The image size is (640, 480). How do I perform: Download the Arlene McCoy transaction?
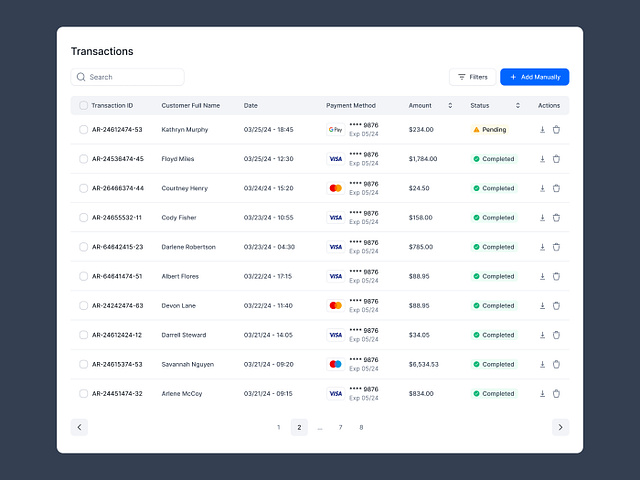click(x=542, y=394)
